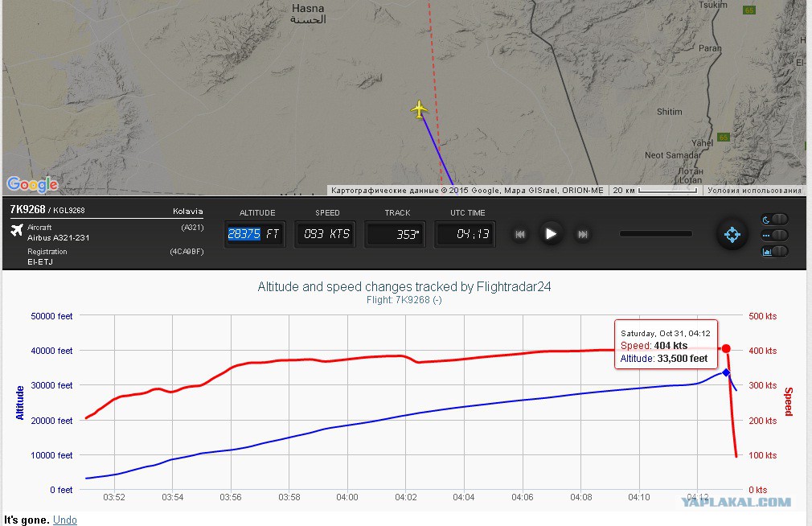This screenshot has width=812, height=526.
Task: Open the map terms of use link
Action: tap(754, 190)
